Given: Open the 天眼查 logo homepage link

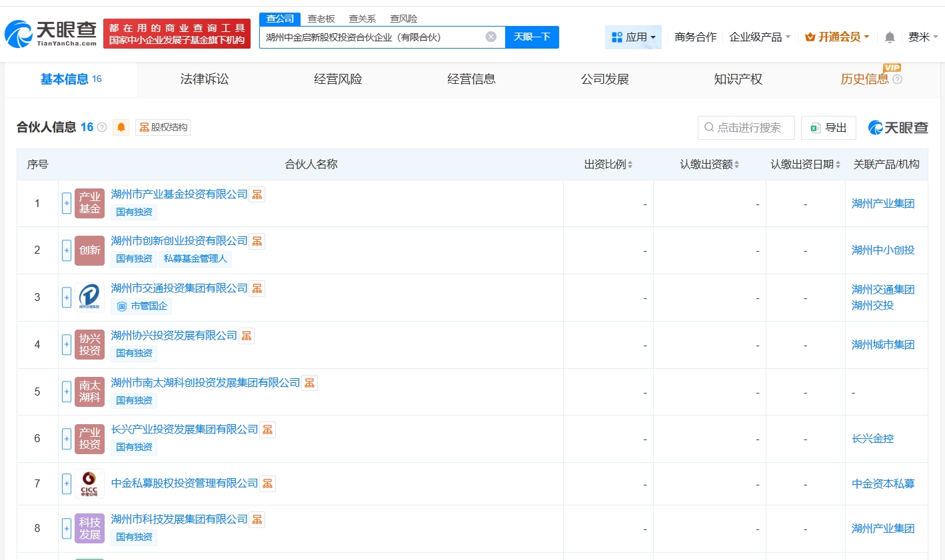Looking at the screenshot, I should coord(51,33).
